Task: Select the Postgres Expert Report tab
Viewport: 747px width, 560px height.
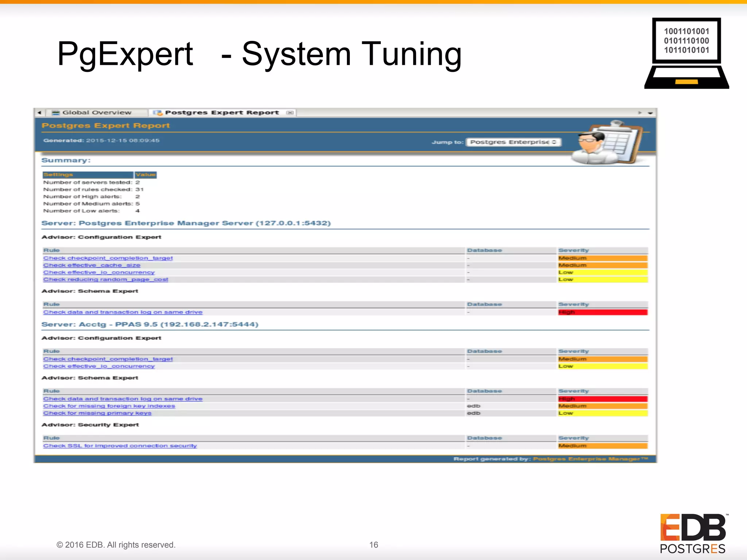Action: coord(222,113)
